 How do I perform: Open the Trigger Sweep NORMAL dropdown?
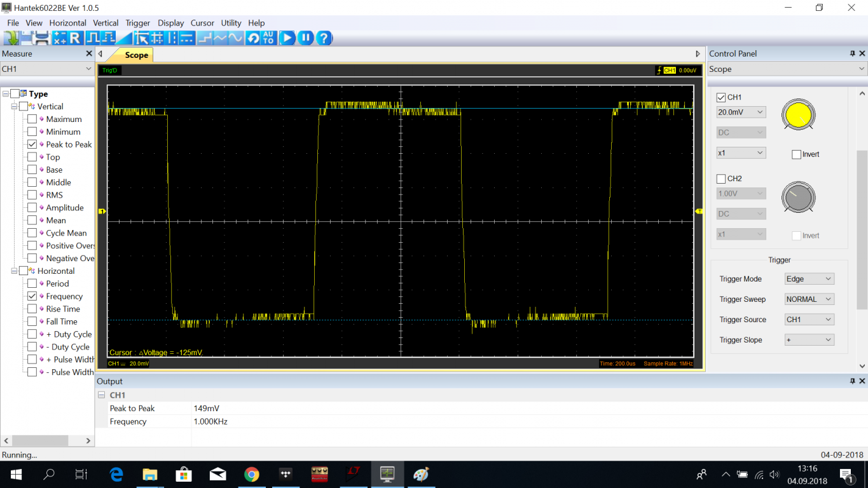809,299
